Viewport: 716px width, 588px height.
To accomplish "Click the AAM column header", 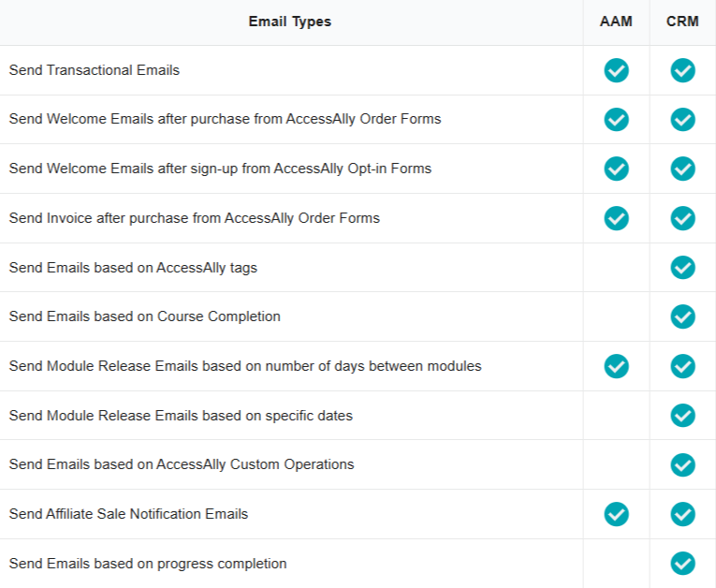I will pyautogui.click(x=616, y=22).
